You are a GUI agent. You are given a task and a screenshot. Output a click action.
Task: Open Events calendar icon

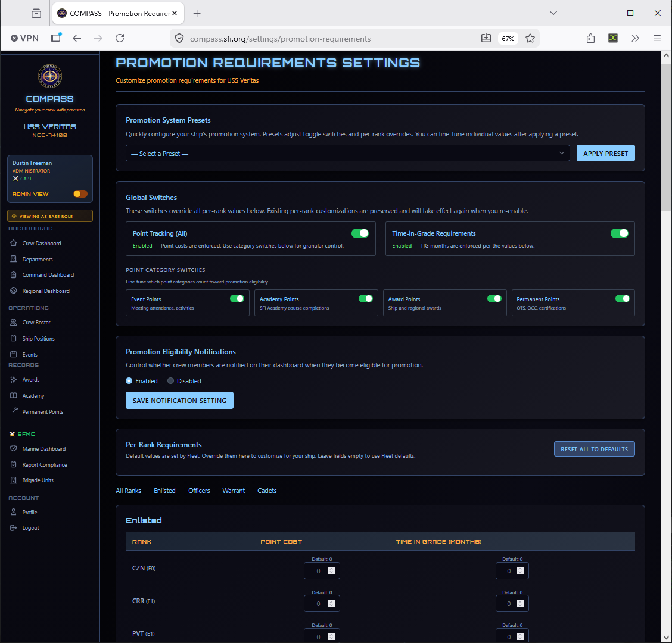pyautogui.click(x=14, y=354)
